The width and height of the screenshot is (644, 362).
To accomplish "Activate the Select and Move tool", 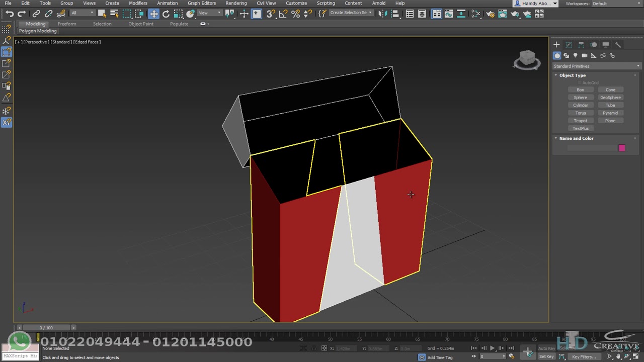I will pyautogui.click(x=154, y=14).
